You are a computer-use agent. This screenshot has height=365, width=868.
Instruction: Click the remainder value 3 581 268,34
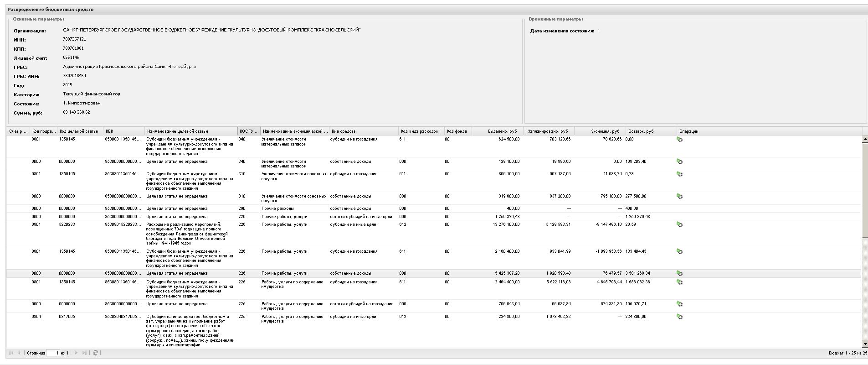point(637,273)
